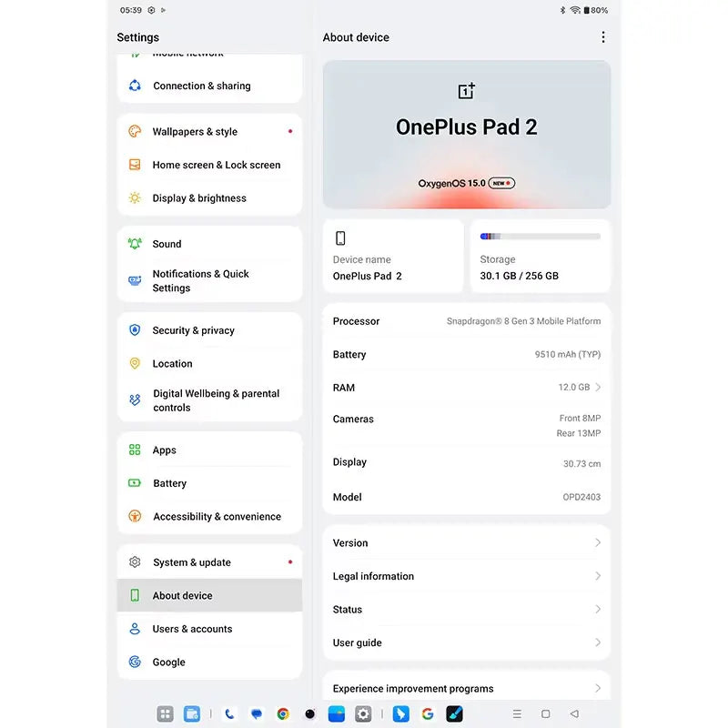This screenshot has width=728, height=728.
Task: Edit the Device name card
Action: click(393, 257)
